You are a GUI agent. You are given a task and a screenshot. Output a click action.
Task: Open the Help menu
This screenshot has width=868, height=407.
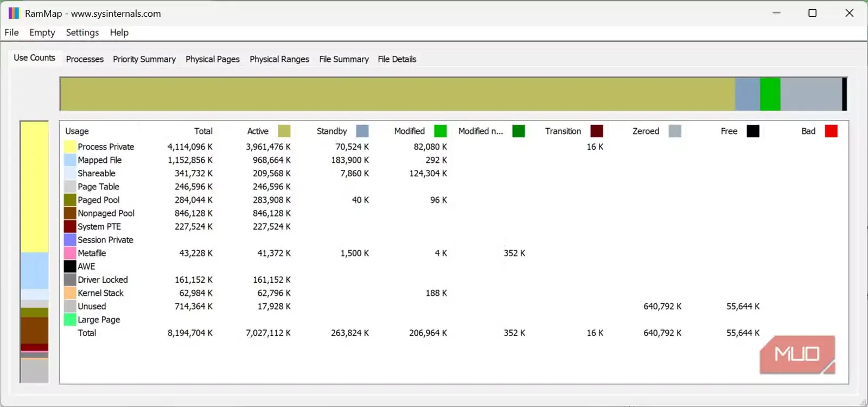[x=119, y=33]
